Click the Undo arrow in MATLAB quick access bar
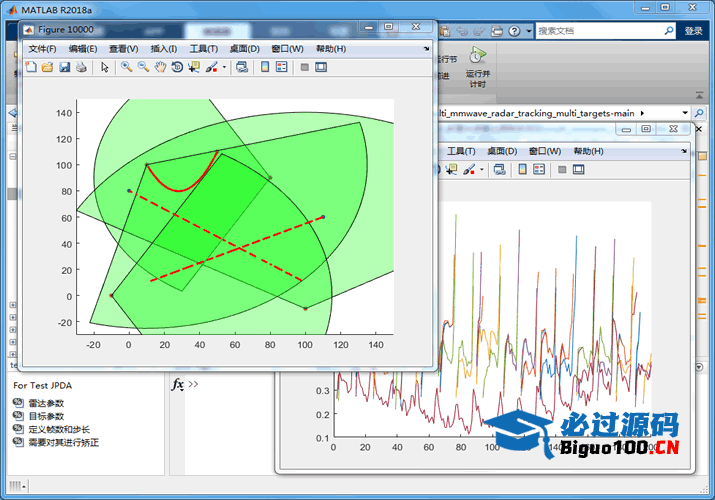The image size is (715, 500). click(x=462, y=31)
